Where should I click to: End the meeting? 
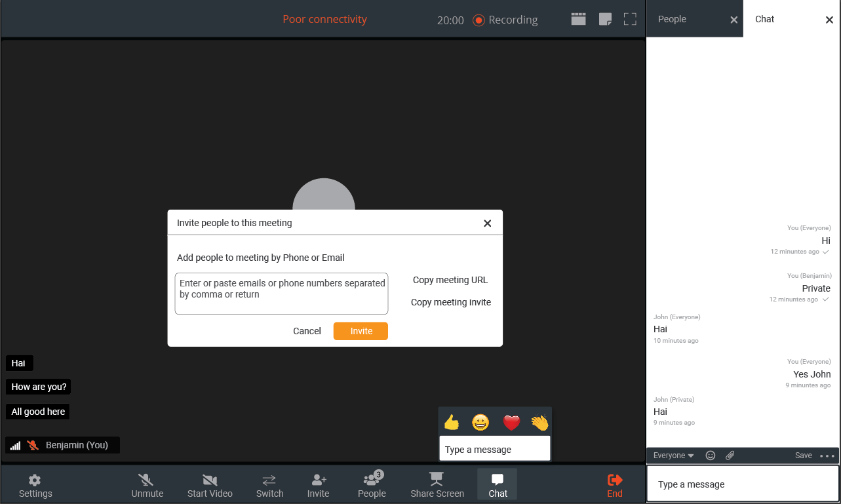(614, 485)
